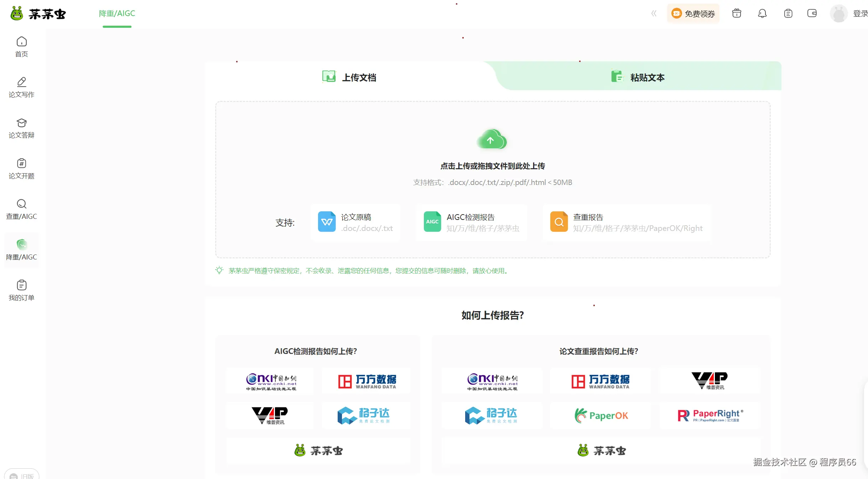Open the wallet icon in header

coord(812,14)
